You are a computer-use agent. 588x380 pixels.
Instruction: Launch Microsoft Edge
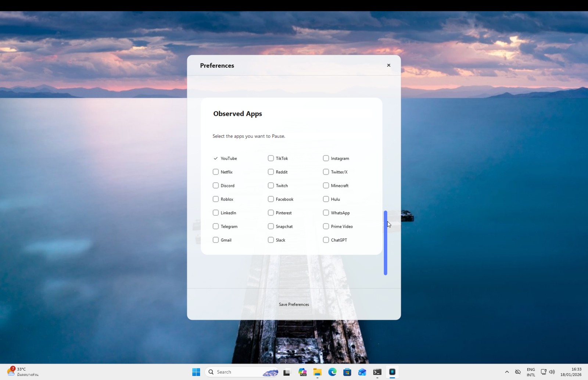[x=332, y=372]
